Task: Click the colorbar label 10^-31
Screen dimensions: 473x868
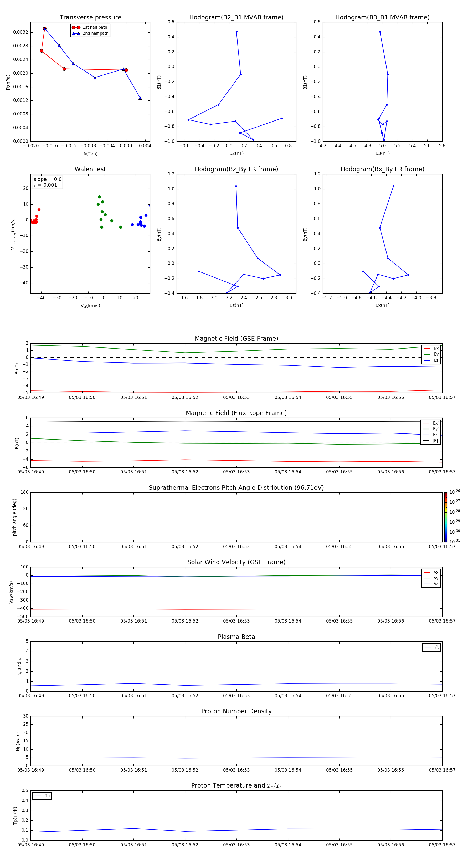Action: [455, 542]
